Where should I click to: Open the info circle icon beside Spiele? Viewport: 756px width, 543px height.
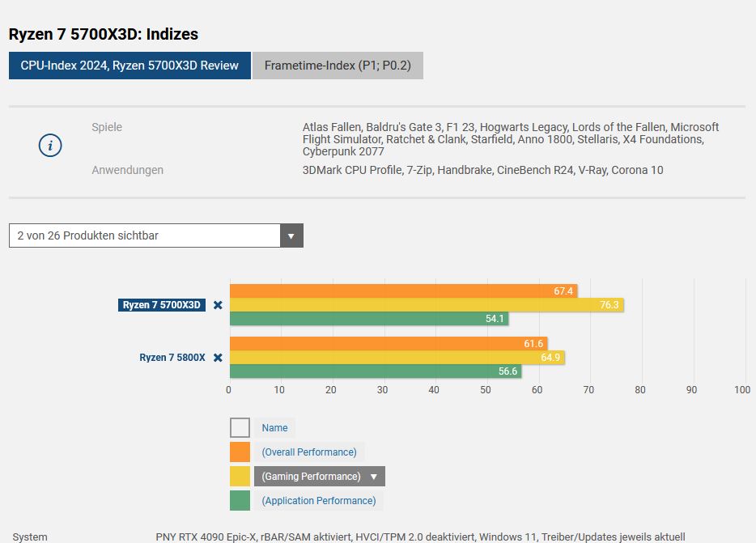coord(50,145)
